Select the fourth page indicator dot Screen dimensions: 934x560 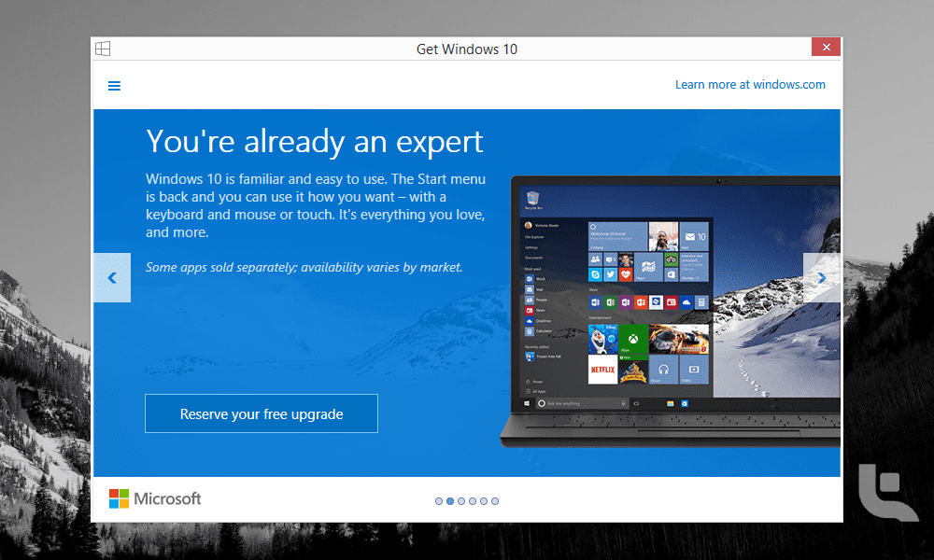click(473, 501)
